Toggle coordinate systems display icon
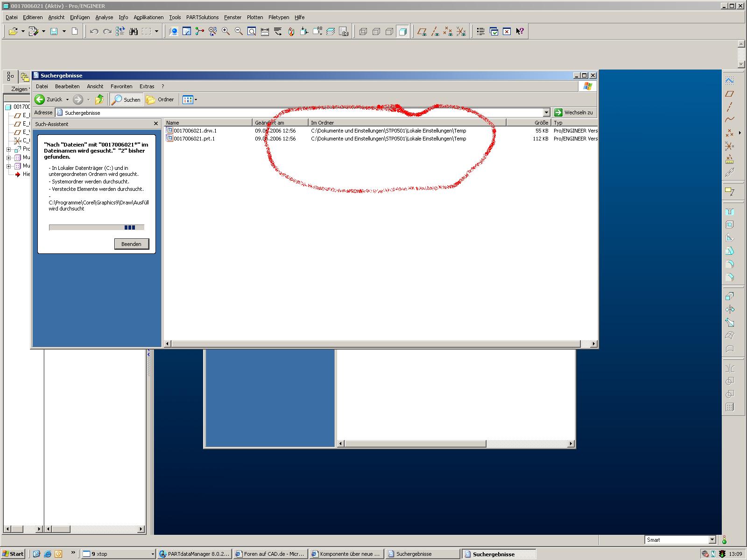The width and height of the screenshot is (747, 560). click(461, 31)
